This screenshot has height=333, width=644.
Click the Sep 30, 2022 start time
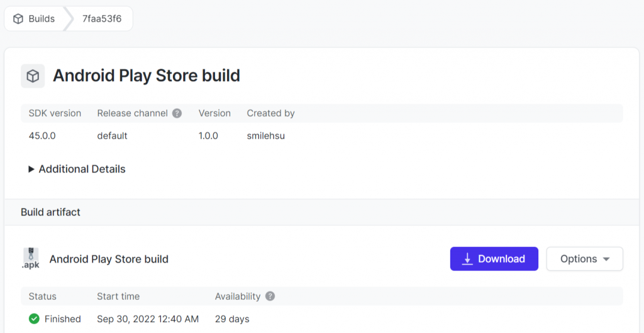click(x=148, y=319)
